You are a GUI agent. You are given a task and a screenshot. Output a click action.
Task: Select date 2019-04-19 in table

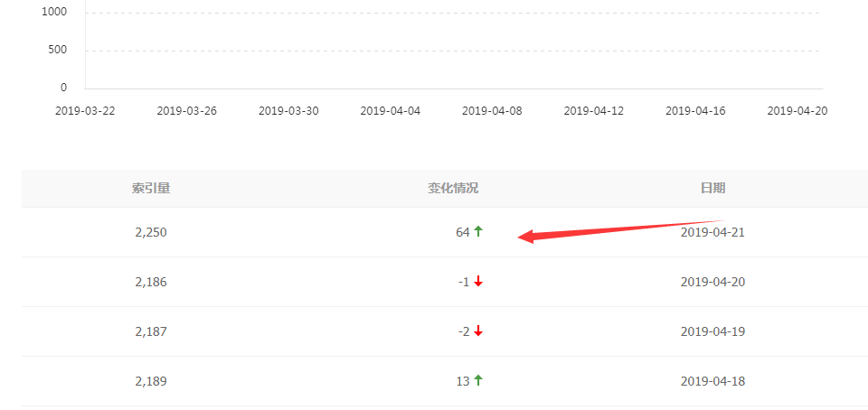[x=713, y=331]
